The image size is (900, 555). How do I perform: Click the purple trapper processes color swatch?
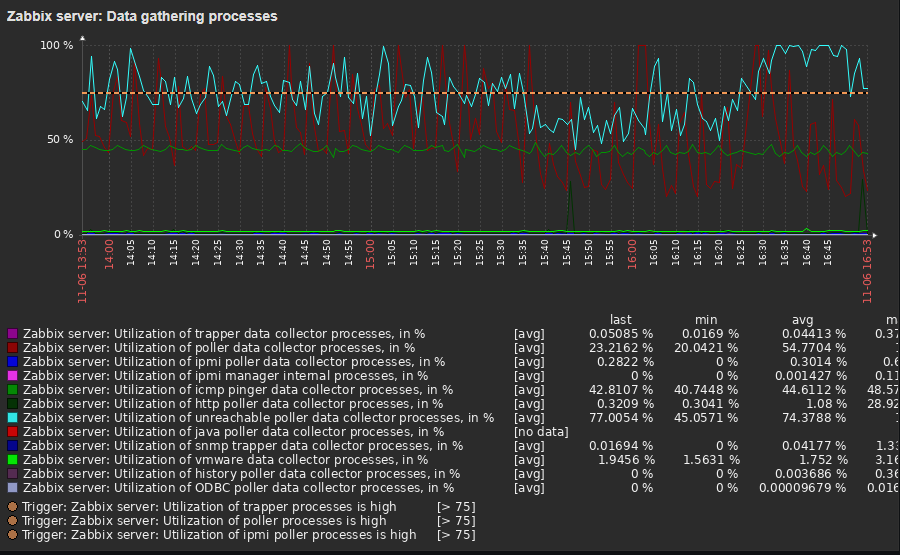click(x=13, y=334)
